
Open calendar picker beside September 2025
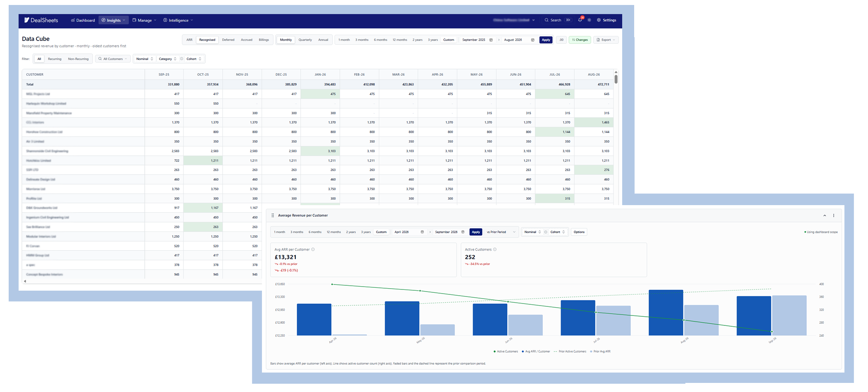tap(491, 40)
